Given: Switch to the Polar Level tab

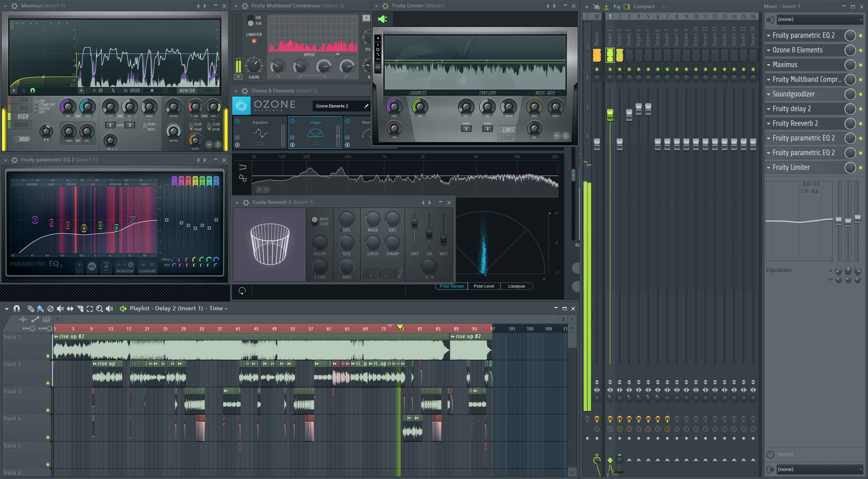Looking at the screenshot, I should coord(484,286).
